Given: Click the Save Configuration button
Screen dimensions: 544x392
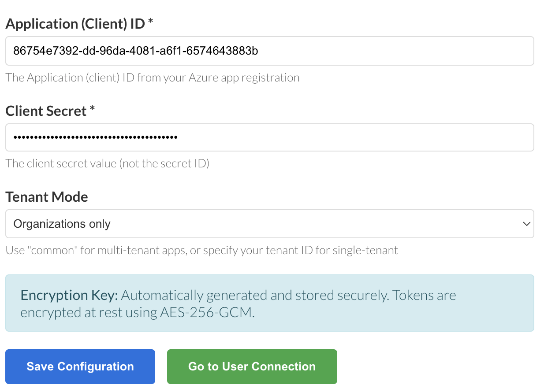Looking at the screenshot, I should tap(80, 366).
